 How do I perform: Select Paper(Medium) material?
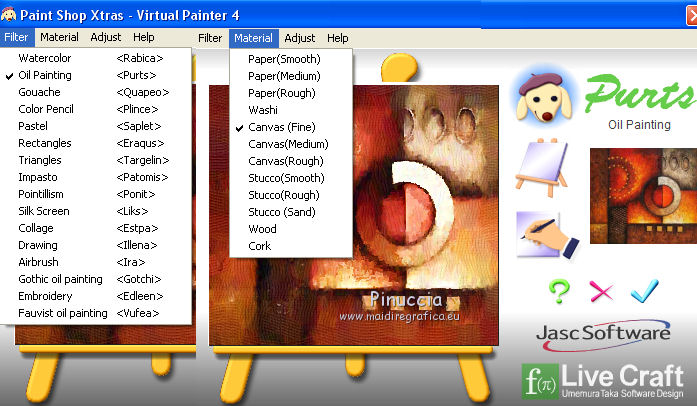pos(291,76)
